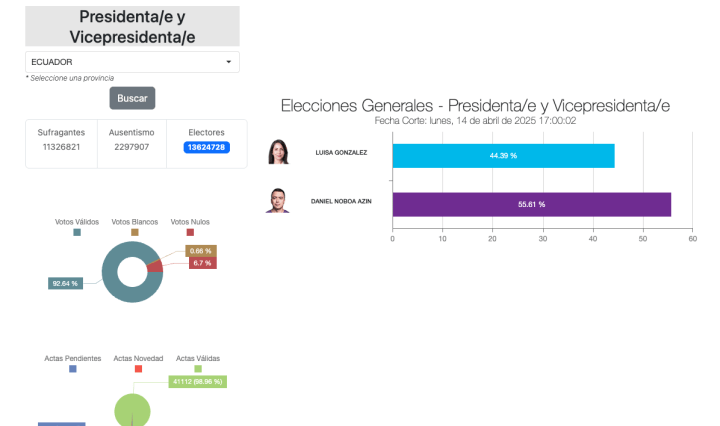Toggle the Actas Válidas legend swatch
720x426 pixels.
point(198,368)
